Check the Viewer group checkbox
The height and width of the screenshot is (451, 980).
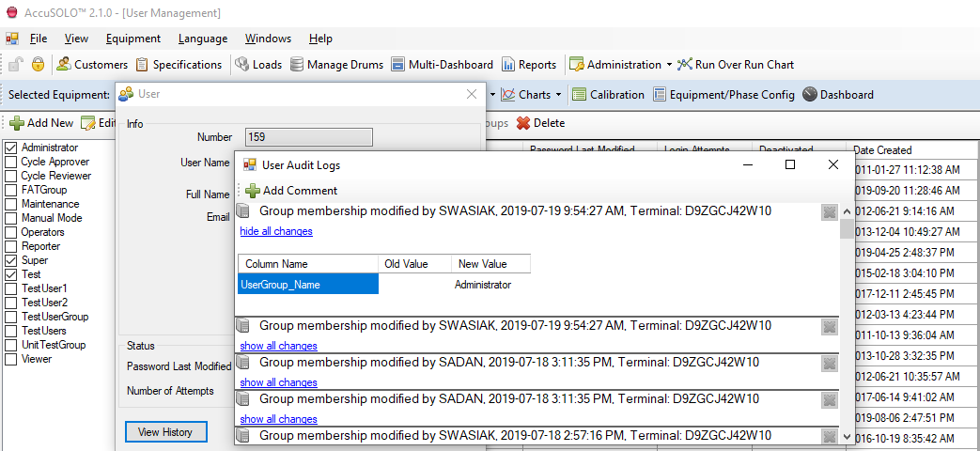[11, 359]
